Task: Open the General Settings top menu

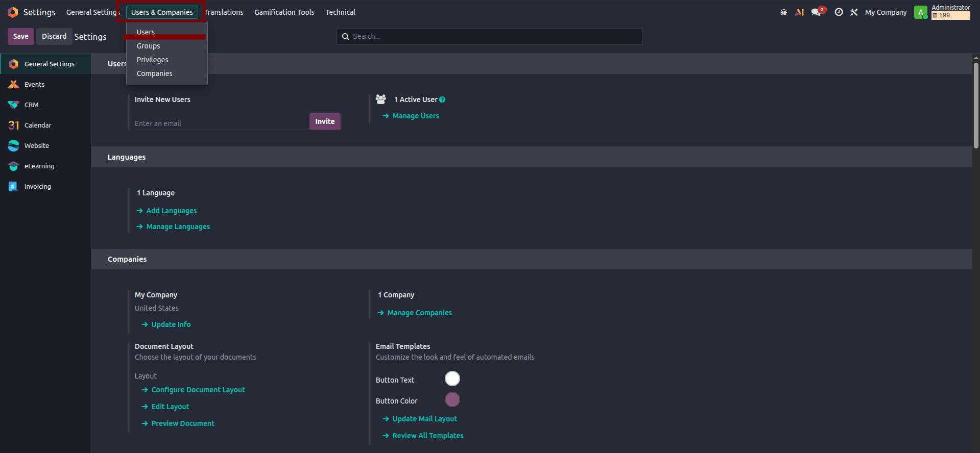Action: point(93,12)
